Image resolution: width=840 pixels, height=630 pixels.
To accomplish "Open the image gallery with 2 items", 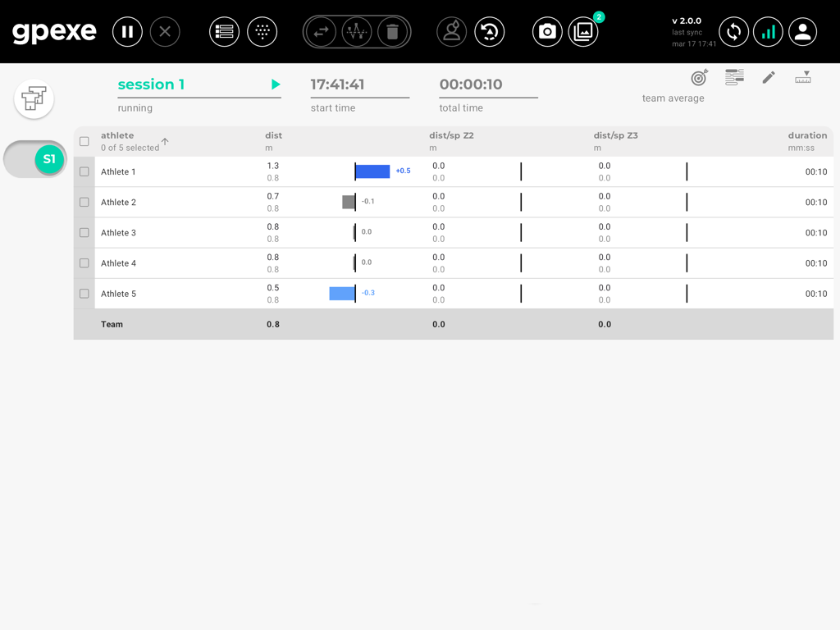I will pos(583,31).
